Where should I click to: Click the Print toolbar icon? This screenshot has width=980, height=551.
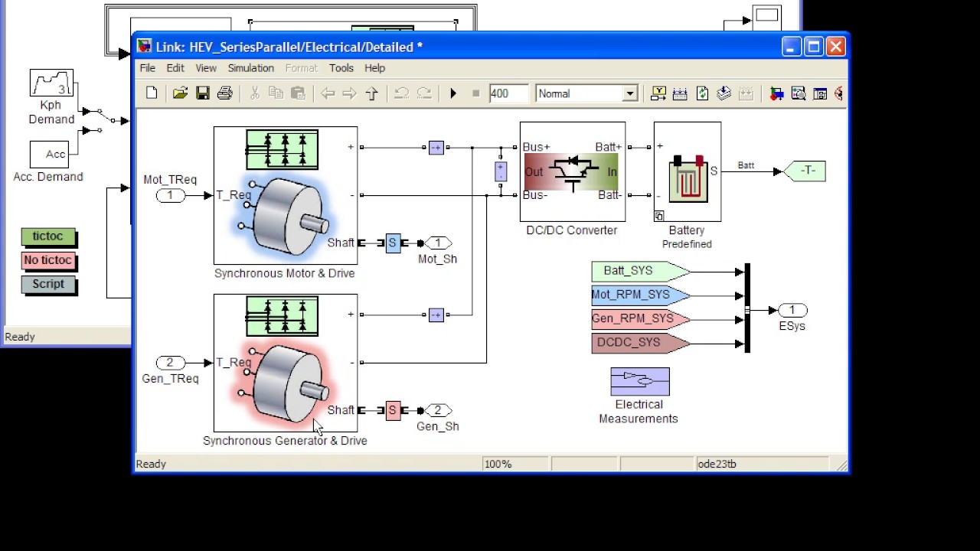(x=224, y=93)
